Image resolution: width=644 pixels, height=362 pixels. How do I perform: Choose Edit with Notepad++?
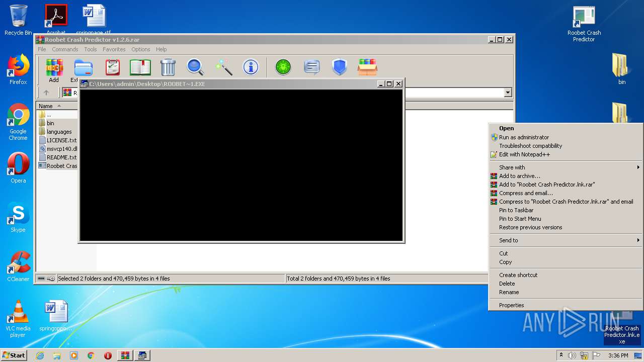566,154
